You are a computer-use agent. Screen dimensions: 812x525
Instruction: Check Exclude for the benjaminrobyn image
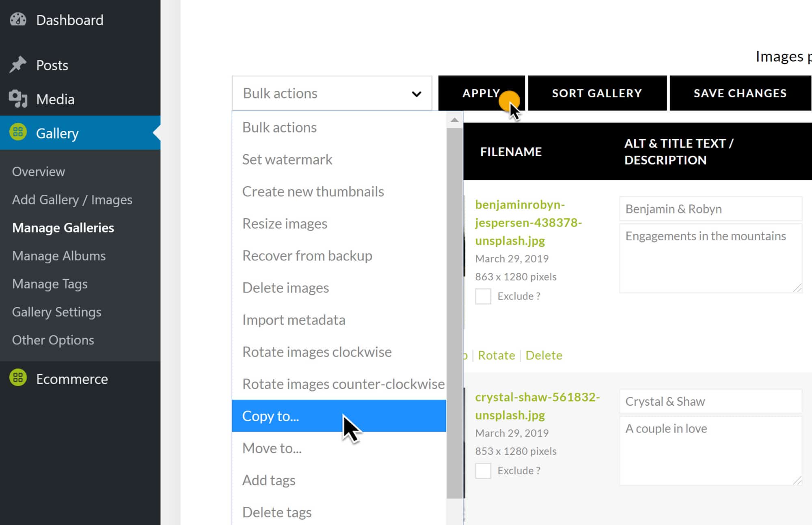483,296
